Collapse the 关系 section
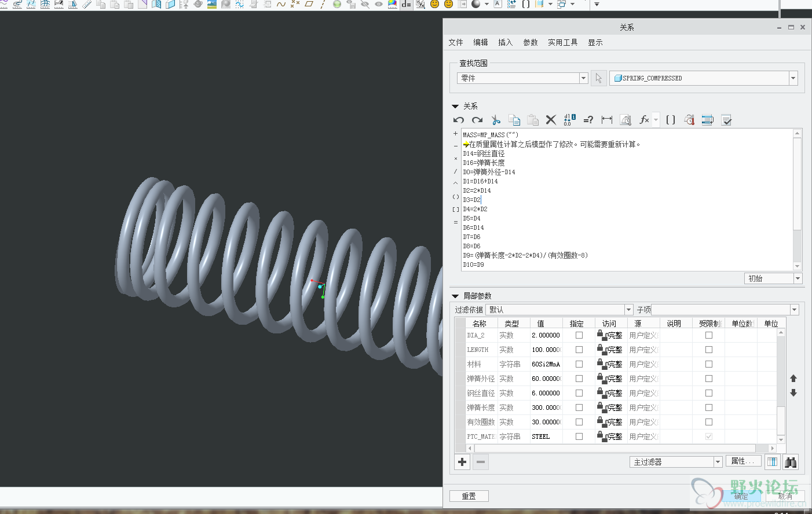The width and height of the screenshot is (812, 514). (x=455, y=107)
